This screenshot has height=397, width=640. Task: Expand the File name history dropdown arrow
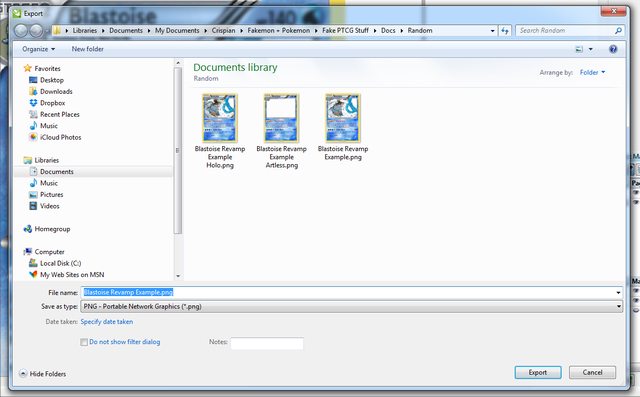coord(618,293)
